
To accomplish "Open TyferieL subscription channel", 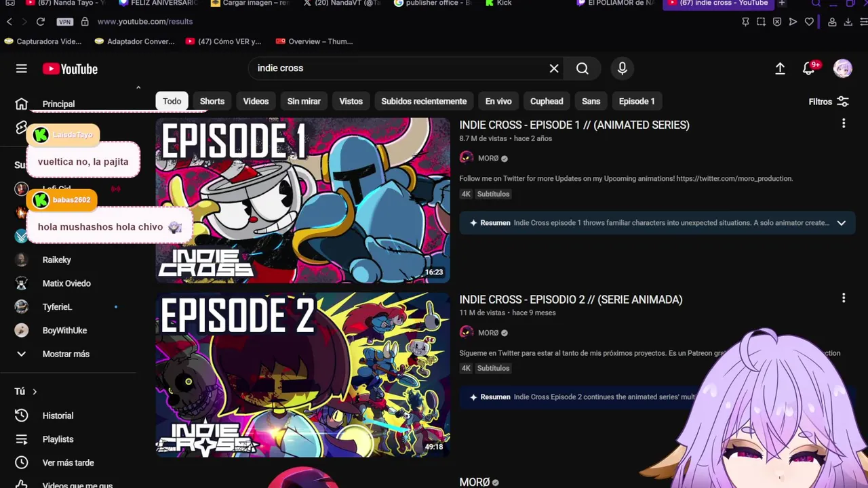I will click(57, 307).
